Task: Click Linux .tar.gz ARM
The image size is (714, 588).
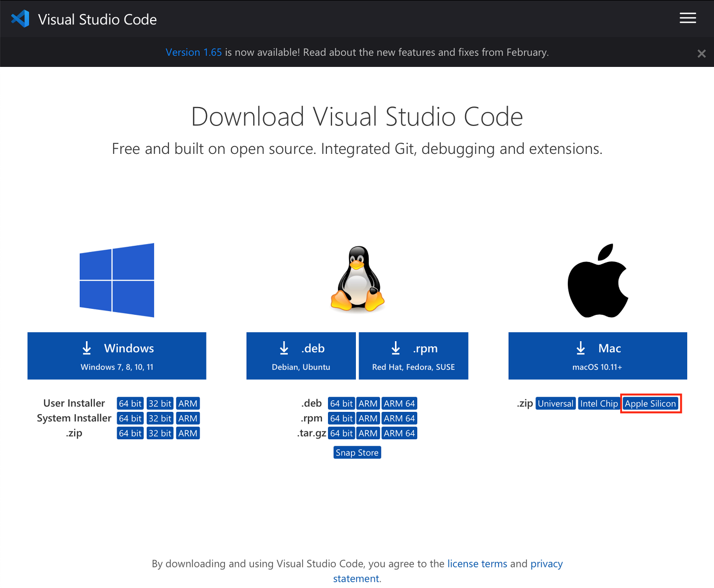Action: pyautogui.click(x=368, y=434)
